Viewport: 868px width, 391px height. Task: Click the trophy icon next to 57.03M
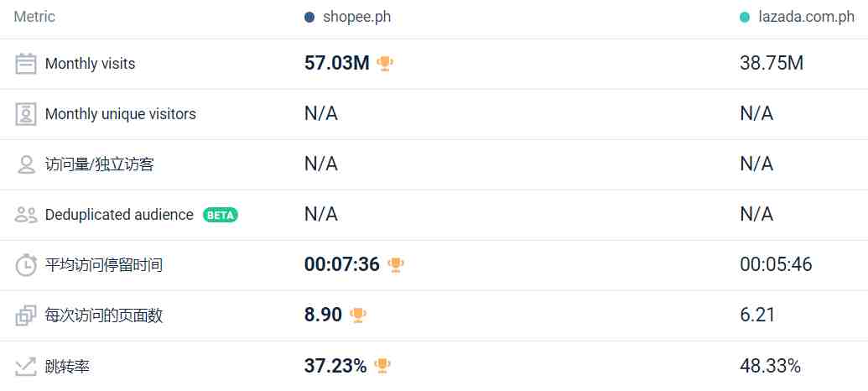(385, 64)
